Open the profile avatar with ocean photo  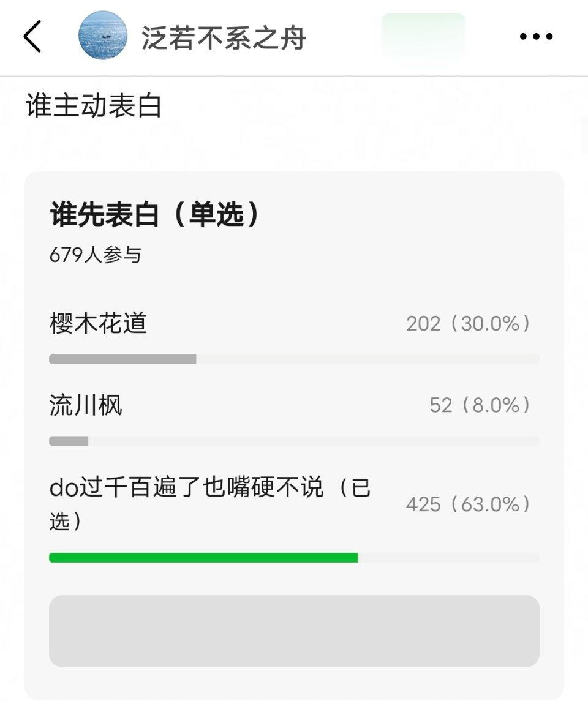click(102, 36)
